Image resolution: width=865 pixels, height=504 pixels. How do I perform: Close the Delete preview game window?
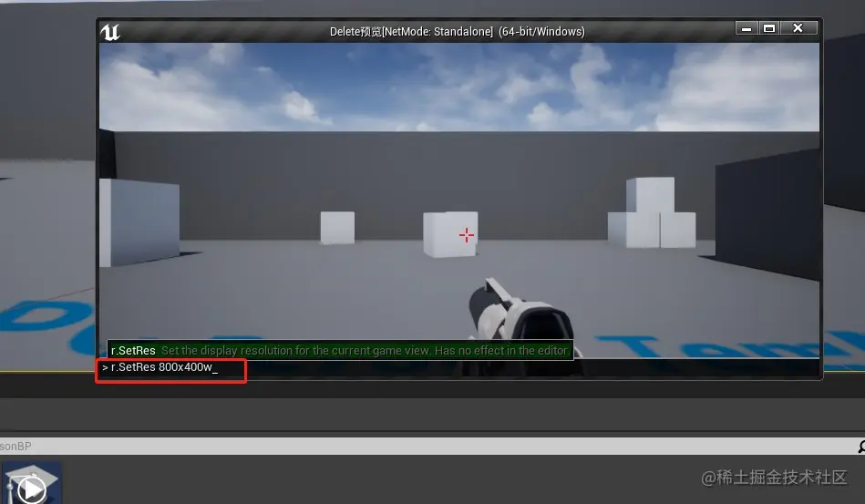798,28
